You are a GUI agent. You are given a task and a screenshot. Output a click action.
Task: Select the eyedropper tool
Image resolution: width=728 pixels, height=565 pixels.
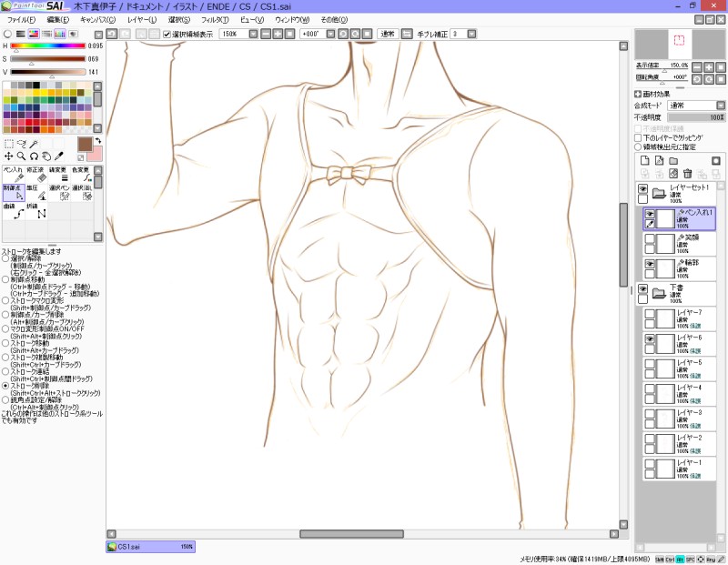pos(59,156)
